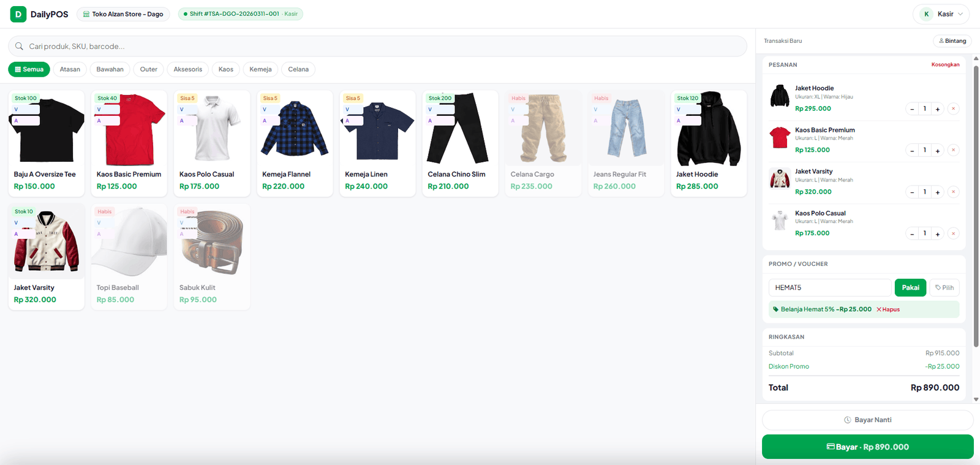Increase Jaket Hoodie quantity with plus

click(937, 109)
